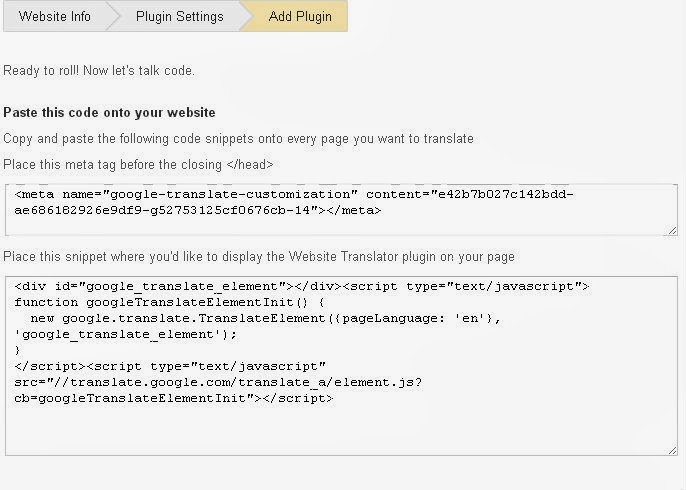Go to the Website Info step
This screenshot has height=490, width=686.
55,16
